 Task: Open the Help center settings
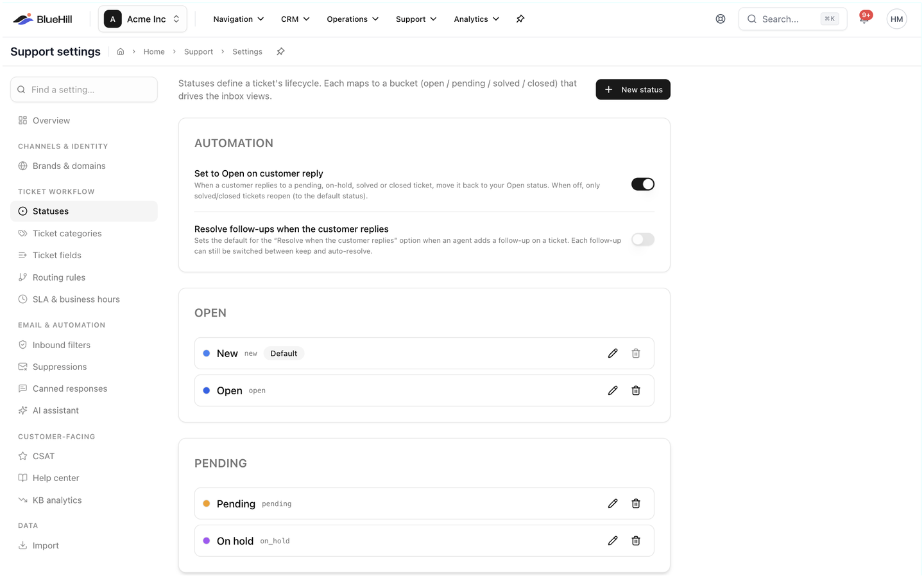[x=84, y=478]
